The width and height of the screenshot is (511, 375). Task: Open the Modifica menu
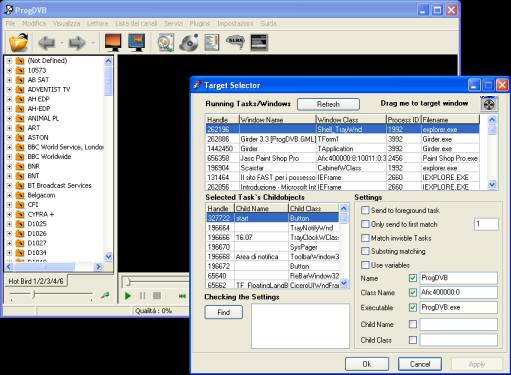pyautogui.click(x=34, y=23)
